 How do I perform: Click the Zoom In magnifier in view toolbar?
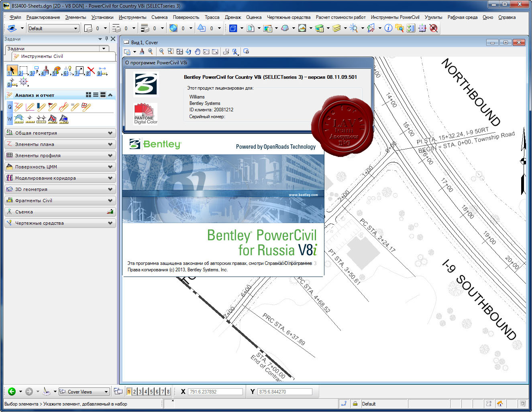point(151,51)
